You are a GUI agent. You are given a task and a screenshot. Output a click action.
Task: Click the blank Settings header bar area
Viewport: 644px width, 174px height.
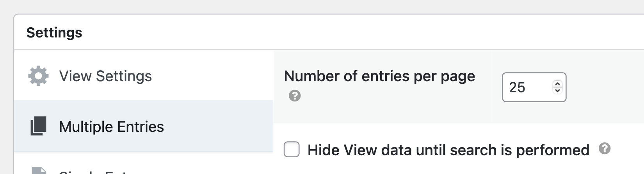click(351, 33)
